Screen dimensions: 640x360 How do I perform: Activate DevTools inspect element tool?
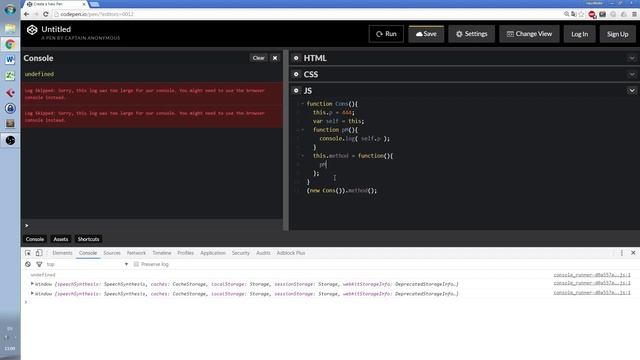pyautogui.click(x=28, y=253)
